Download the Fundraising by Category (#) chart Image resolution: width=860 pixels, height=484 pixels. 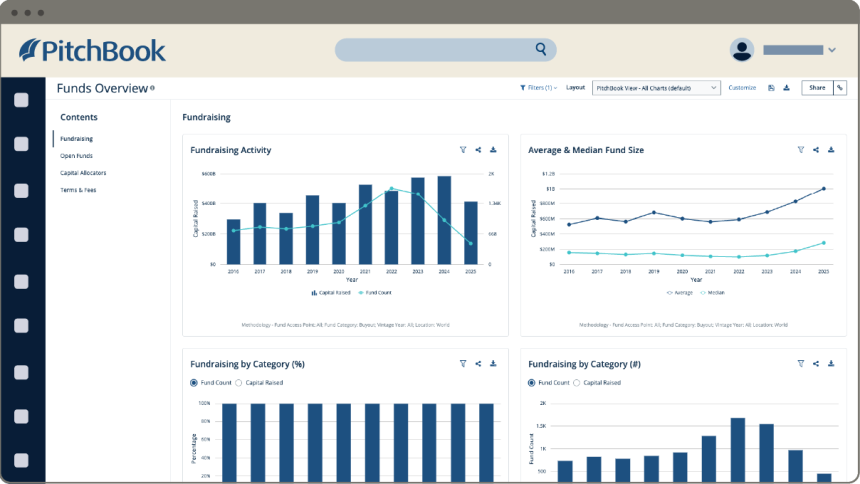click(x=831, y=364)
